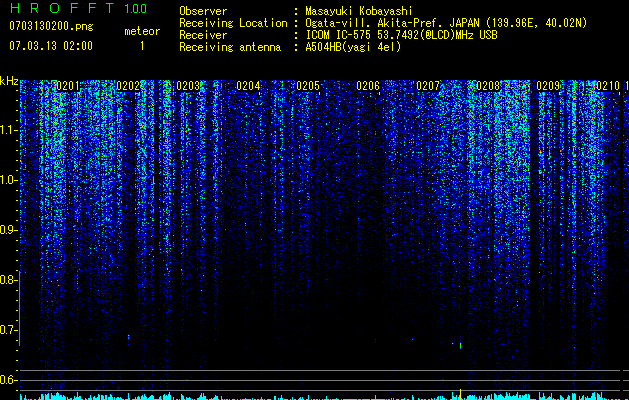Viewport: 629px width, 400px height.
Task: Click the 0.9 frequency axis label
Action: pos(8,230)
